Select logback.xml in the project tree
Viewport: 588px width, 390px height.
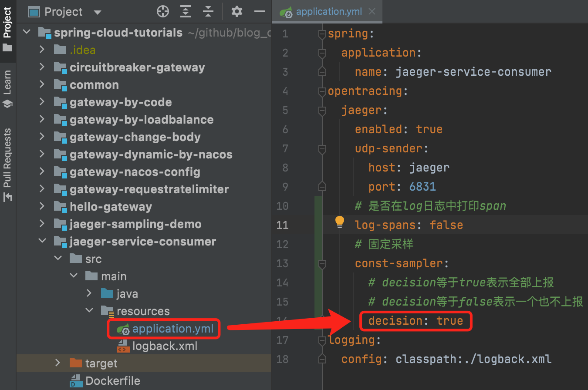pos(165,346)
